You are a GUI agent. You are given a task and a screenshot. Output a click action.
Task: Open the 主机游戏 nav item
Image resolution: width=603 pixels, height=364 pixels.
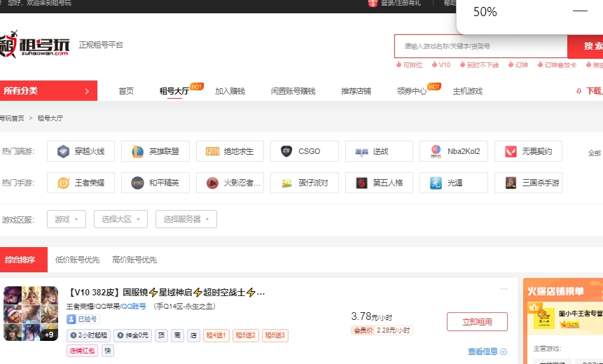click(468, 91)
